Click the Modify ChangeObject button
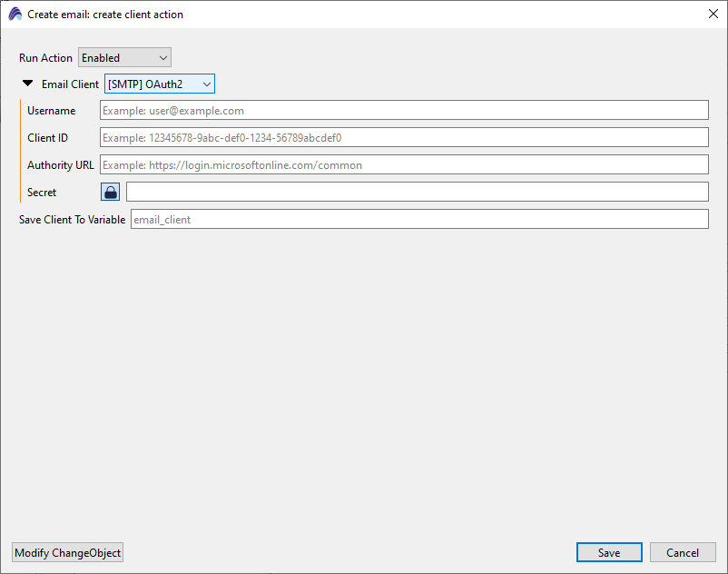 (68, 553)
